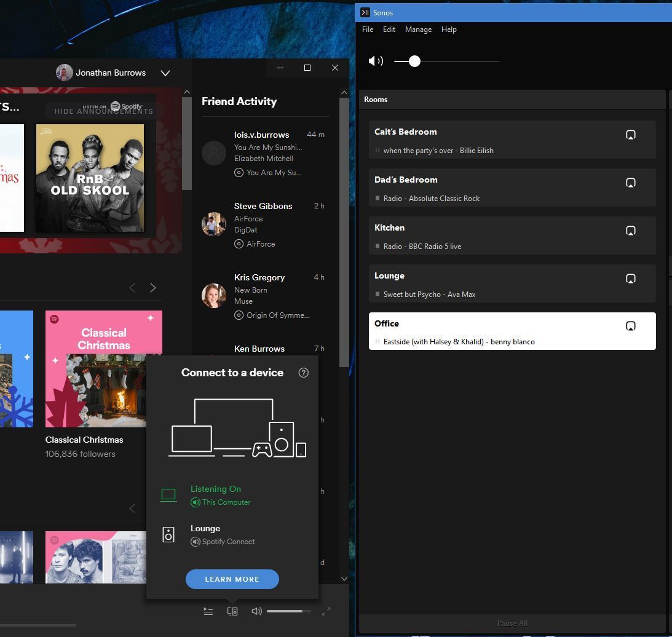Click Spotify main content scrollbar thumb
The height and width of the screenshot is (637, 672).
pyautogui.click(x=187, y=144)
